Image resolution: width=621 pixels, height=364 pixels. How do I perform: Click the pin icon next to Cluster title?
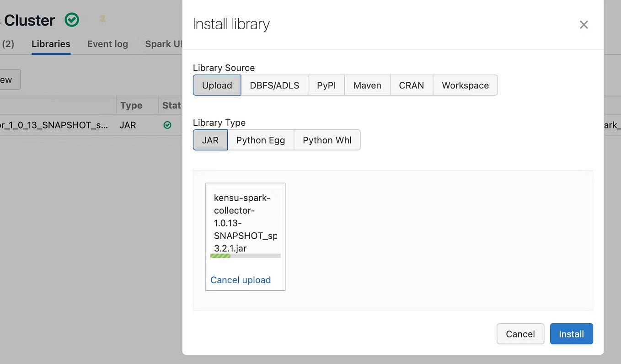[x=102, y=19]
